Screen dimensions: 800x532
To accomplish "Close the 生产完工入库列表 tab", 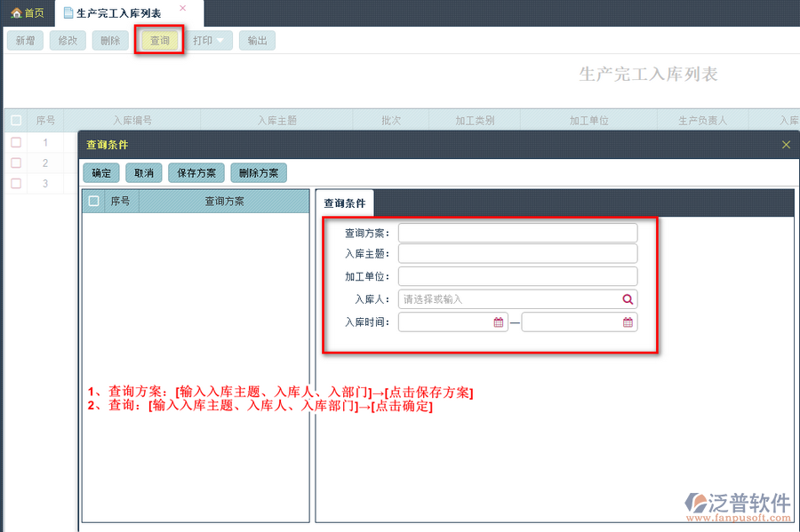I will click(x=182, y=8).
